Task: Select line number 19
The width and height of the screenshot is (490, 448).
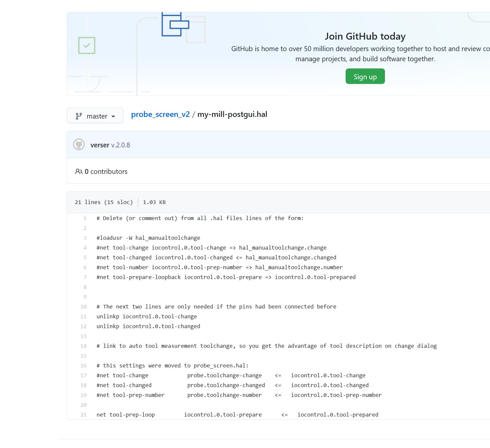Action: (x=83, y=395)
